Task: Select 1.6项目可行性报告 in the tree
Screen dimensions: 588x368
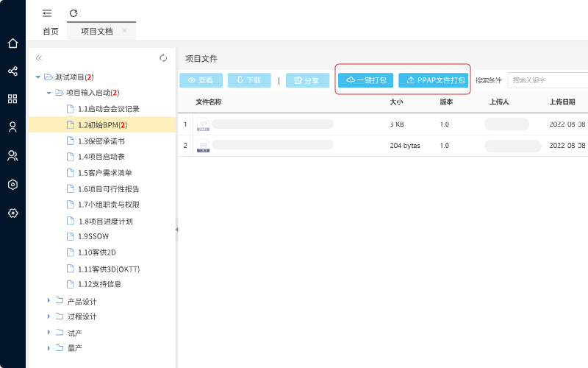Action: [108, 189]
